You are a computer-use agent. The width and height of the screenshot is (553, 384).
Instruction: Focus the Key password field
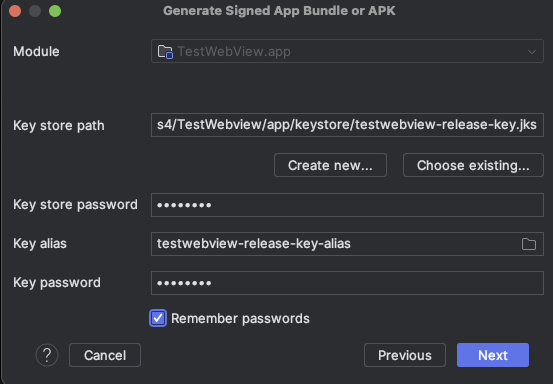click(x=347, y=283)
